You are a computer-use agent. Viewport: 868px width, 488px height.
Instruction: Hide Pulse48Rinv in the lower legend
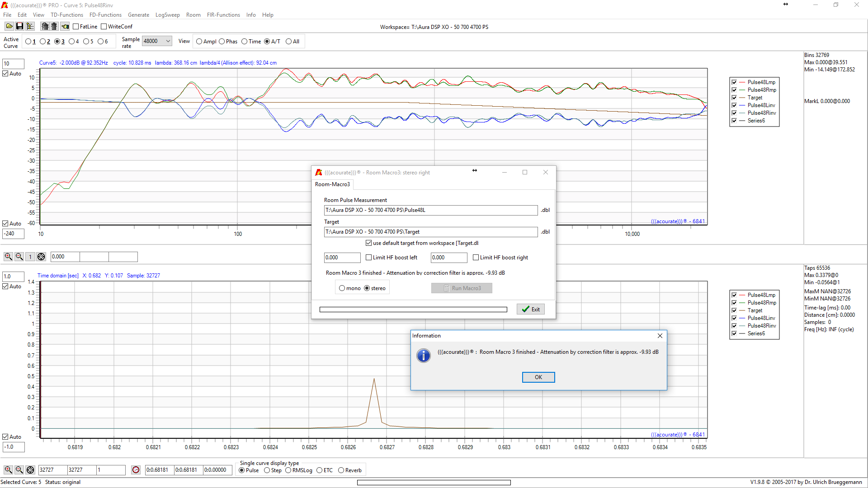tap(734, 326)
